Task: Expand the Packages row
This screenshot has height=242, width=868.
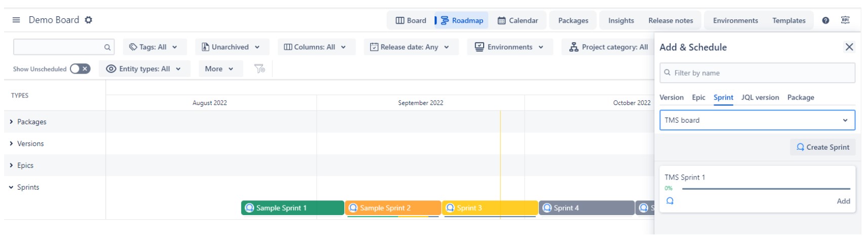Action: point(11,122)
